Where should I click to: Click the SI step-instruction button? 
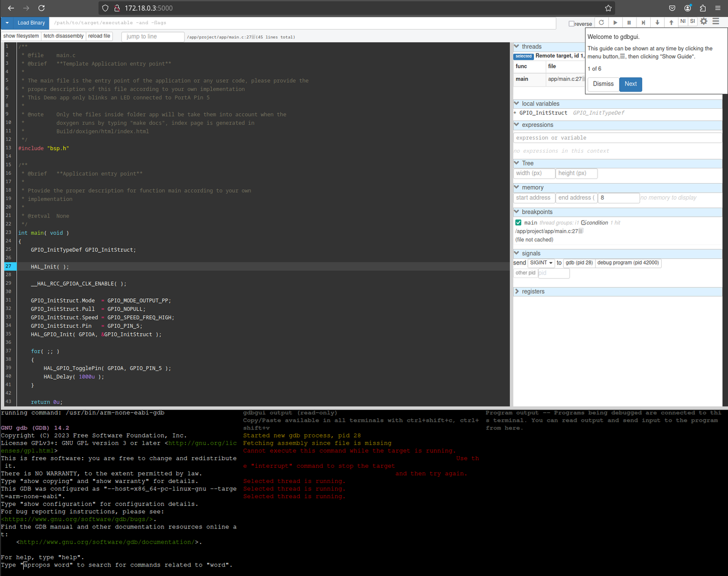[693, 21]
